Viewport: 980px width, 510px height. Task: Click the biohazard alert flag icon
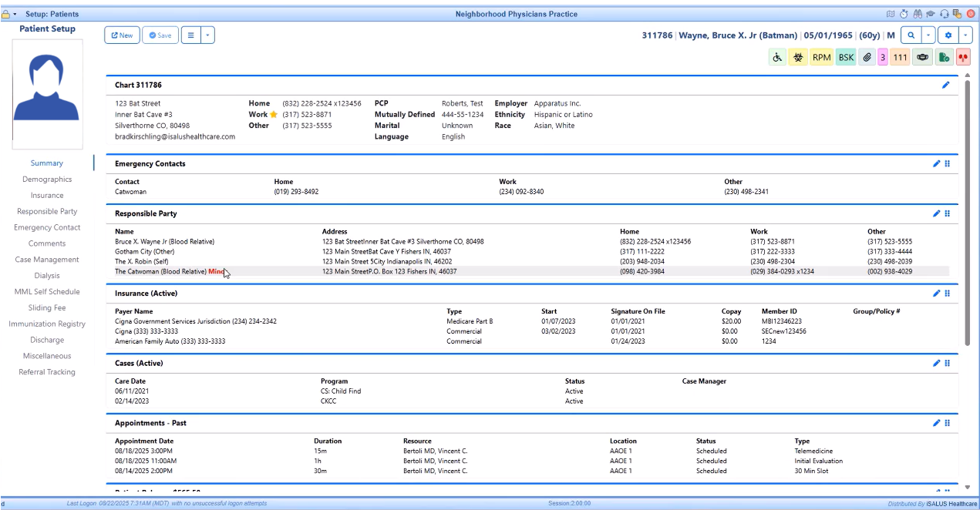pyautogui.click(x=798, y=58)
